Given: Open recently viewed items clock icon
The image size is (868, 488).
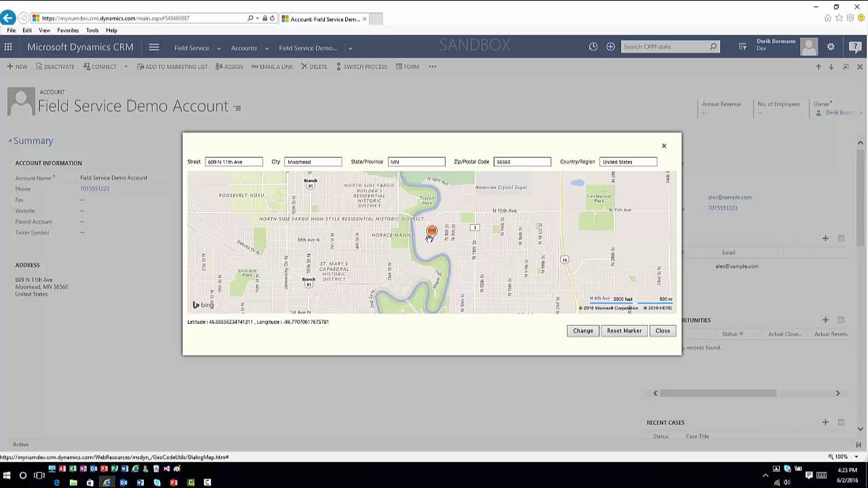Looking at the screenshot, I should point(593,47).
